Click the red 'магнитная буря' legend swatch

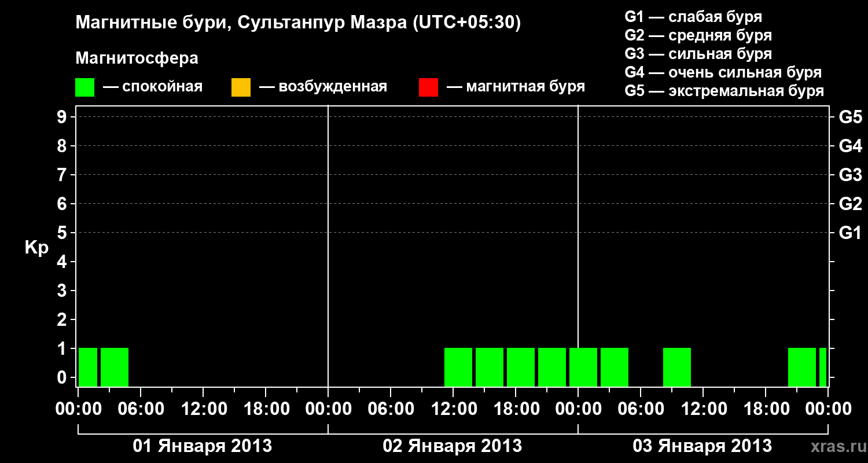[428, 87]
